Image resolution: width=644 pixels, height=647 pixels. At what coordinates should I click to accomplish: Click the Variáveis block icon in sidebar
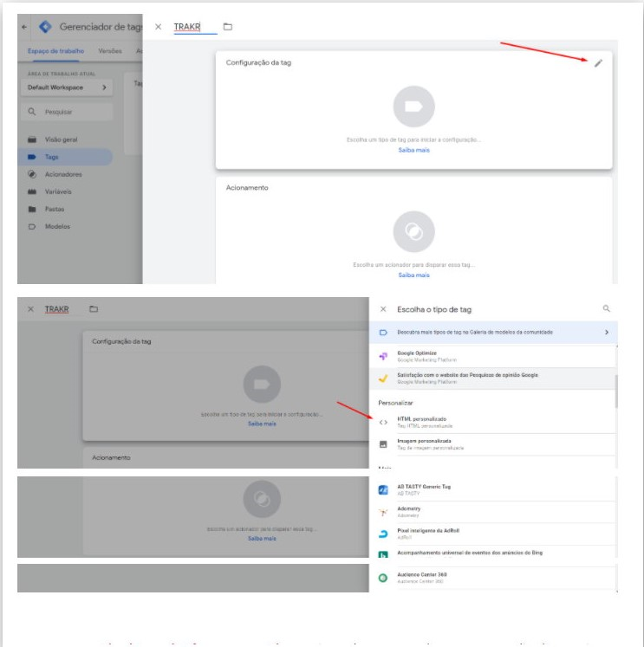[32, 191]
